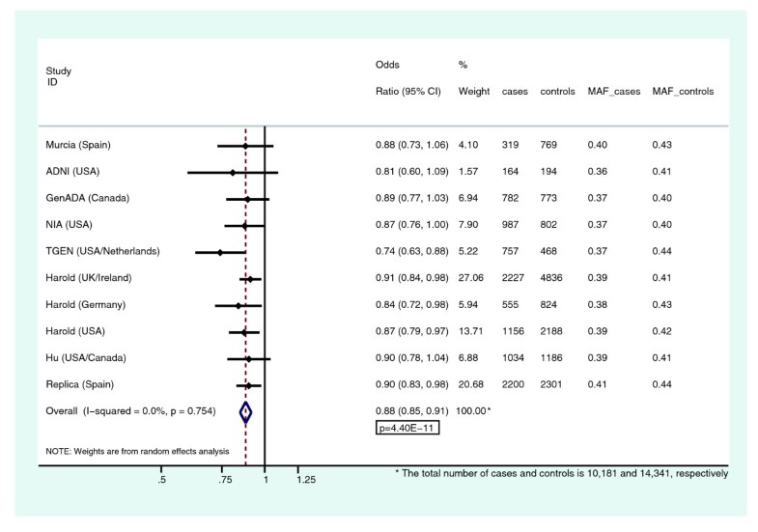Click the Weight column header
The image size is (758, 532).
pyautogui.click(x=474, y=92)
